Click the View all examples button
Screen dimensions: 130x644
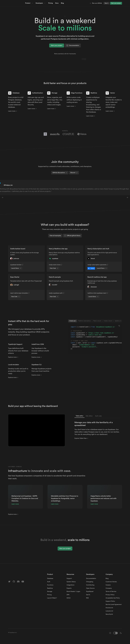click(x=55, y=236)
